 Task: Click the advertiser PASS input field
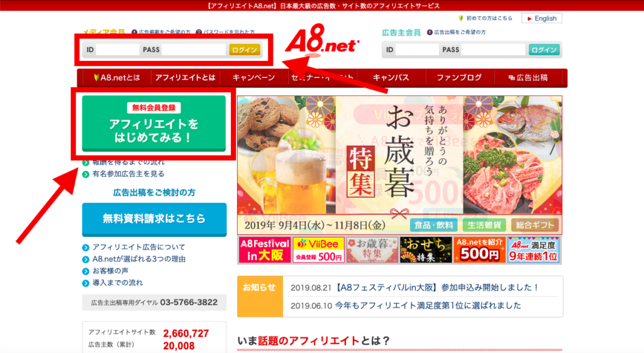(493, 50)
